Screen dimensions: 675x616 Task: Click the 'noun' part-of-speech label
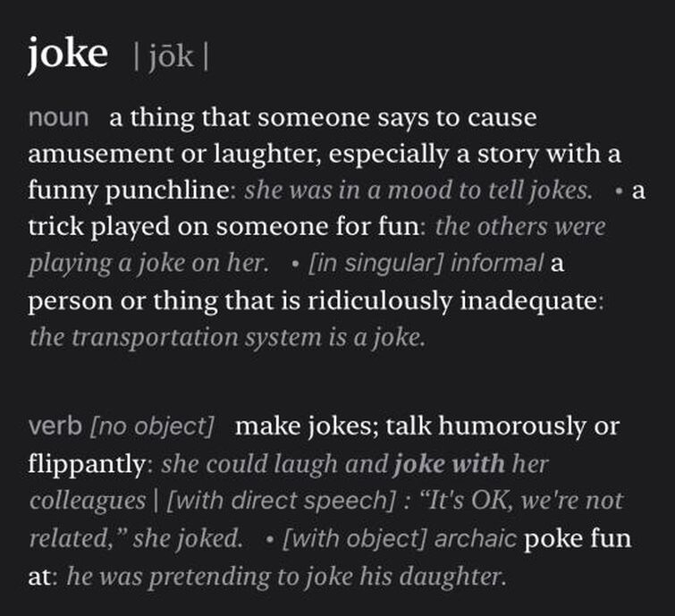(x=58, y=117)
